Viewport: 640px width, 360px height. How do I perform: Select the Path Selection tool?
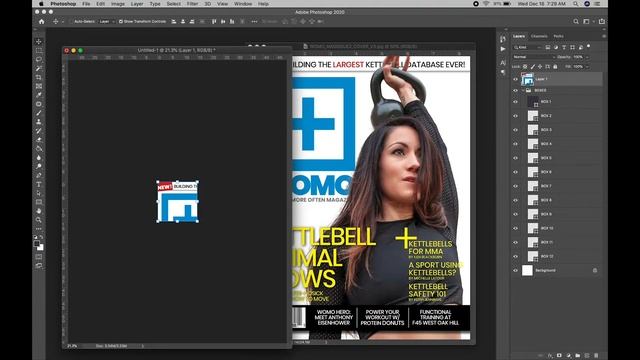coord(39,193)
